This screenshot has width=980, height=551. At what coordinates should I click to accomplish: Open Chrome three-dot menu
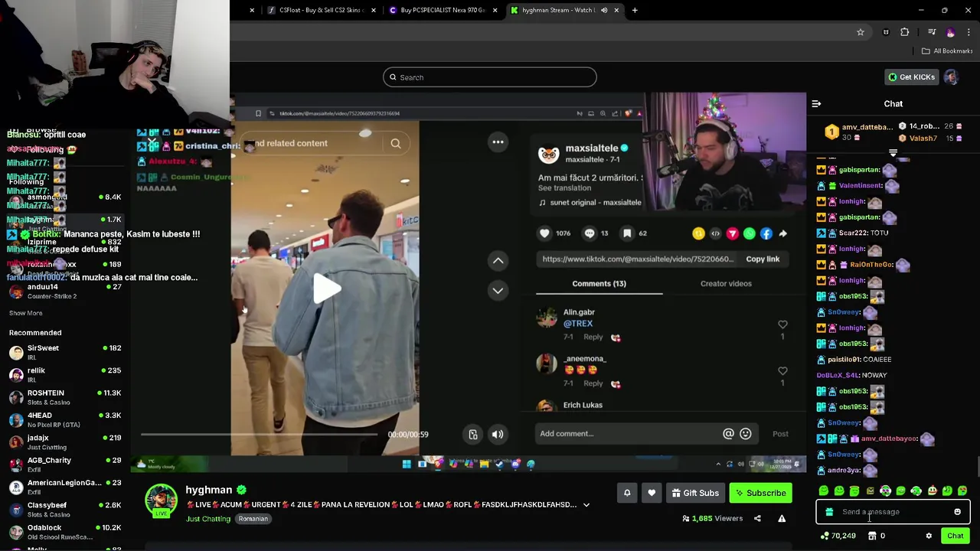coord(969,32)
